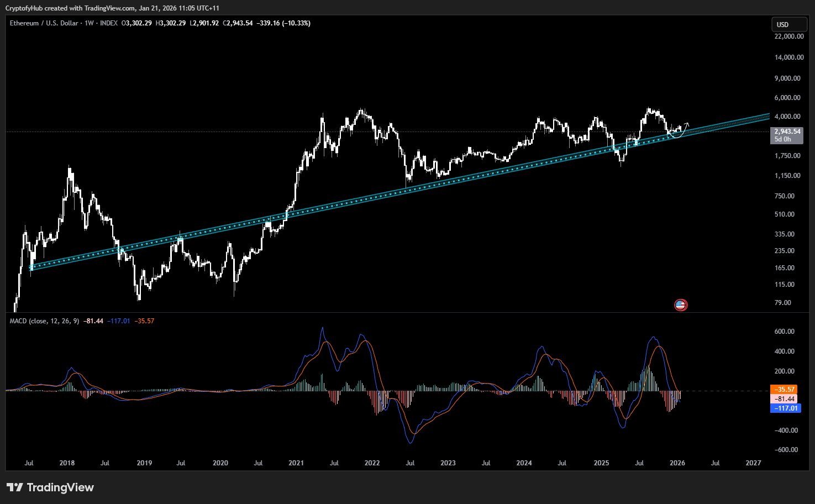
Task: Click the -117.01 MACD value in the legend
Action: [x=119, y=321]
